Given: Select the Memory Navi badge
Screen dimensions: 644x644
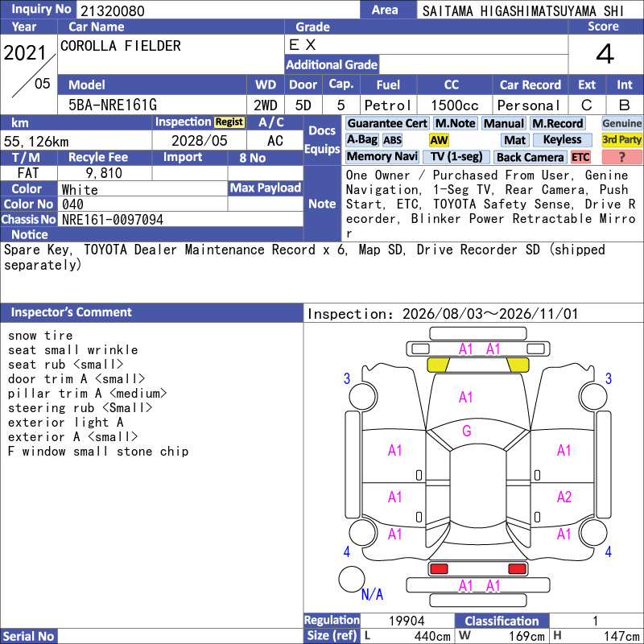Looking at the screenshot, I should (382, 156).
